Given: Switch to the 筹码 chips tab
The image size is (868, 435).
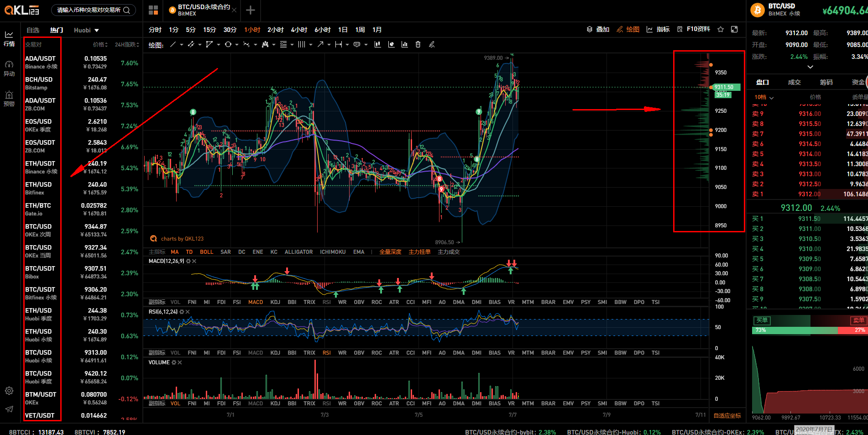Looking at the screenshot, I should [x=826, y=82].
